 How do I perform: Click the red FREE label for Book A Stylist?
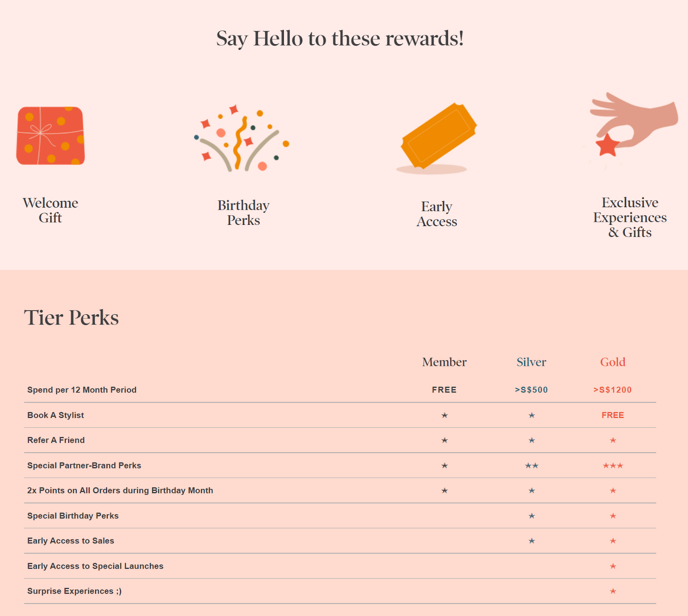click(x=613, y=415)
